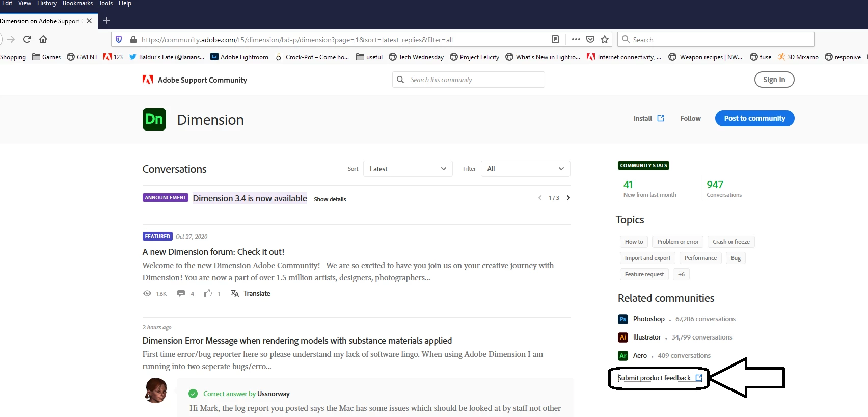This screenshot has height=417, width=868.
Task: Click the Adobe logo in site header
Action: coord(148,80)
